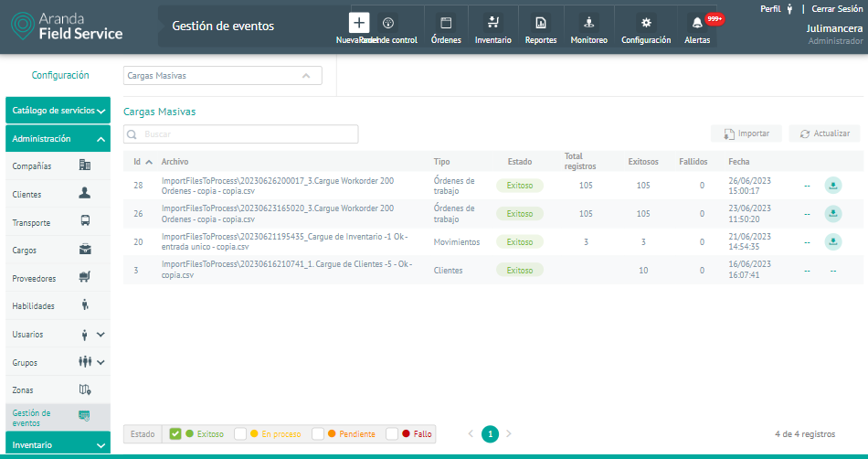Download file for record Id 28
Image resolution: width=868 pixels, height=459 pixels.
833,186
